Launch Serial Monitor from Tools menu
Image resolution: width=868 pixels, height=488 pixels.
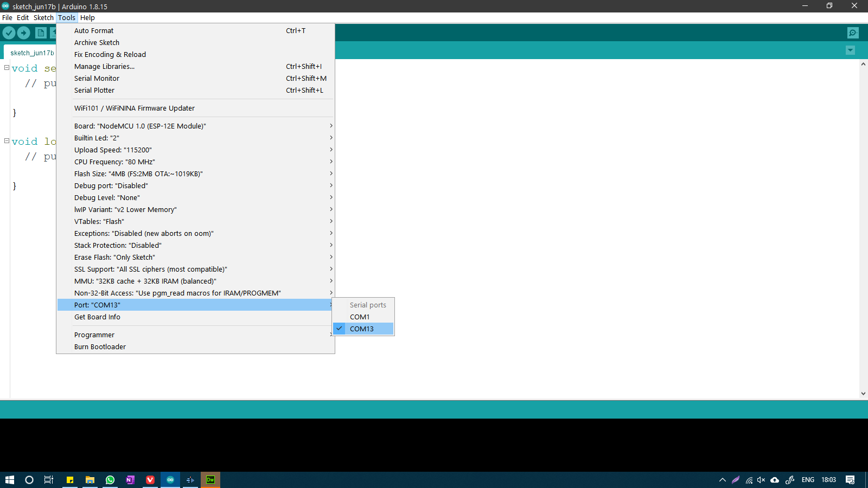196,79
